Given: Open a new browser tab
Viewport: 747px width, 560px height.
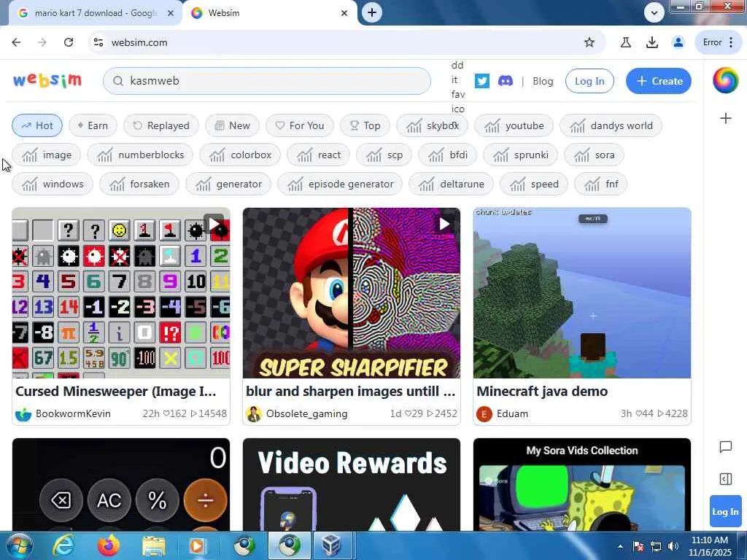Looking at the screenshot, I should [372, 12].
